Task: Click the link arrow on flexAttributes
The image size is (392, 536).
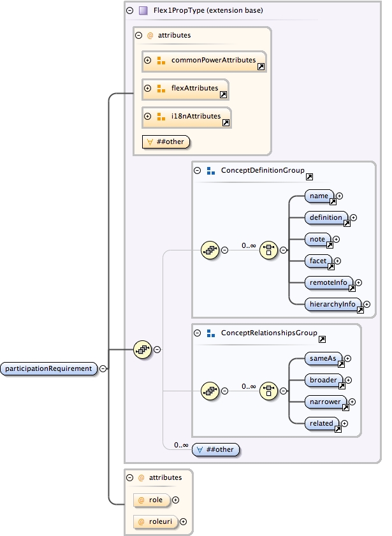Action: pyautogui.click(x=222, y=95)
